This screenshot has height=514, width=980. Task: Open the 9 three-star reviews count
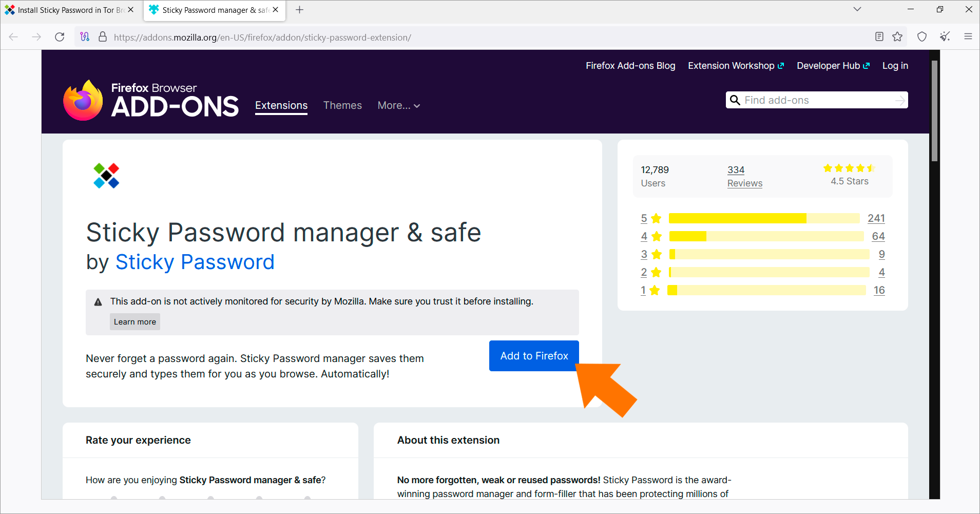[882, 254]
